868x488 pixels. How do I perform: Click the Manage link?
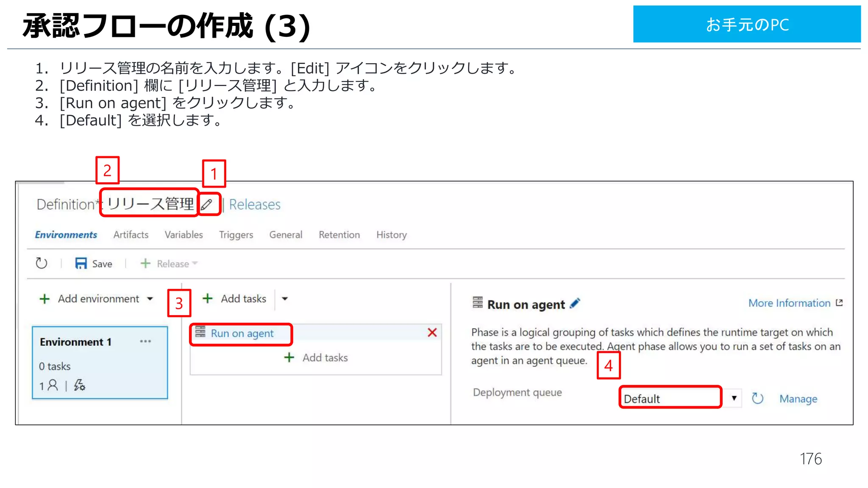pos(798,399)
